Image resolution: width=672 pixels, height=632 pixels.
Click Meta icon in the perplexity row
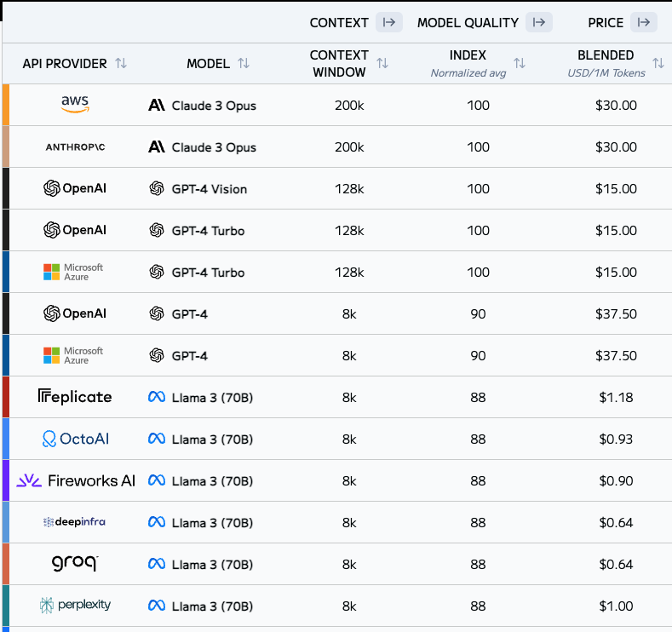pos(157,606)
